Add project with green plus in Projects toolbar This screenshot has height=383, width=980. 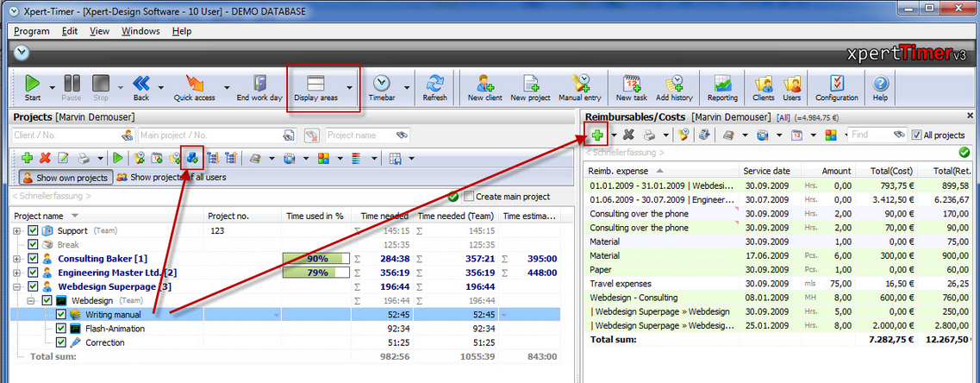27,159
